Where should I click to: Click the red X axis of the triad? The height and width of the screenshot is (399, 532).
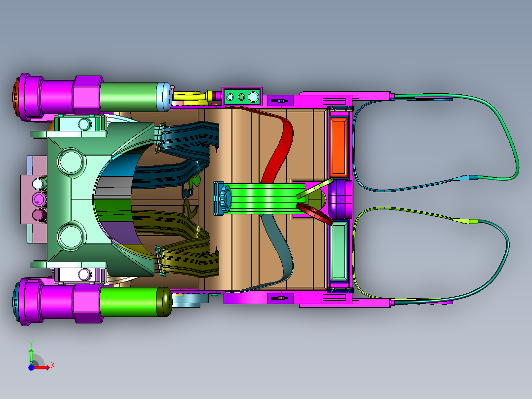(x=42, y=367)
